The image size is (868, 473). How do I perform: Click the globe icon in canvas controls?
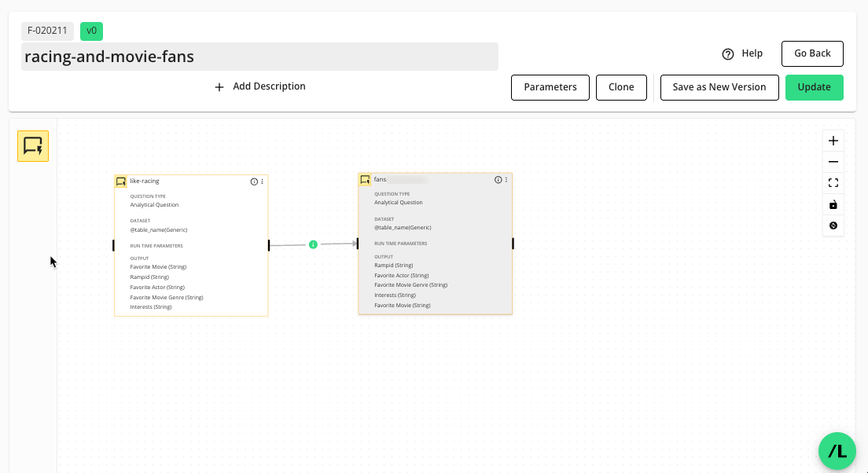pyautogui.click(x=833, y=225)
